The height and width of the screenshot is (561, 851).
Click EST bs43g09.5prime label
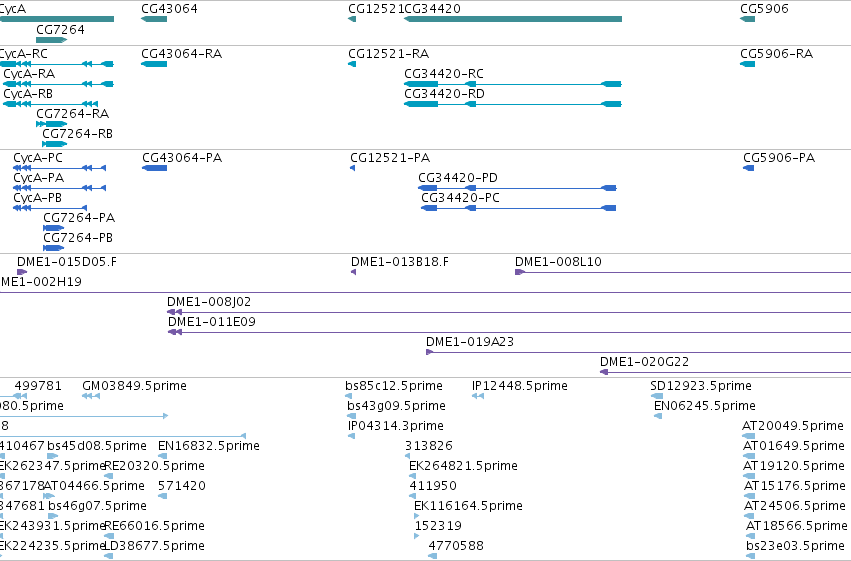tap(396, 406)
